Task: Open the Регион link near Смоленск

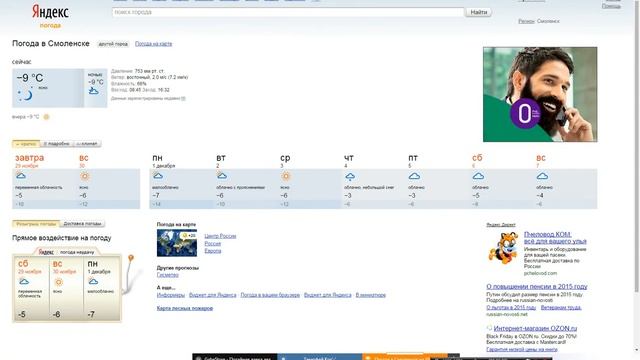Action: click(x=526, y=21)
